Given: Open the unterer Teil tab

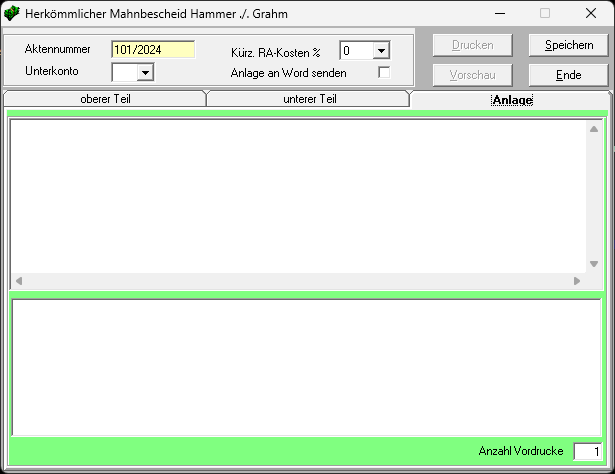Looking at the screenshot, I should [x=308, y=99].
